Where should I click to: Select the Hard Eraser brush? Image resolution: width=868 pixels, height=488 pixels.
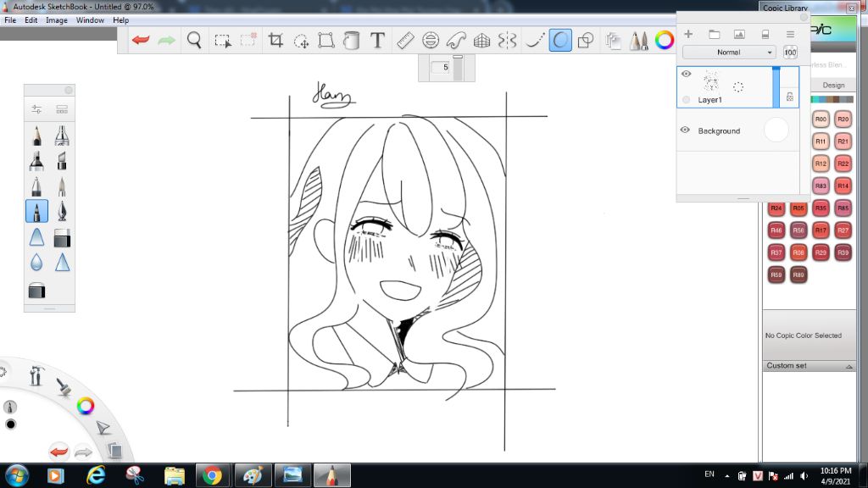(x=62, y=238)
